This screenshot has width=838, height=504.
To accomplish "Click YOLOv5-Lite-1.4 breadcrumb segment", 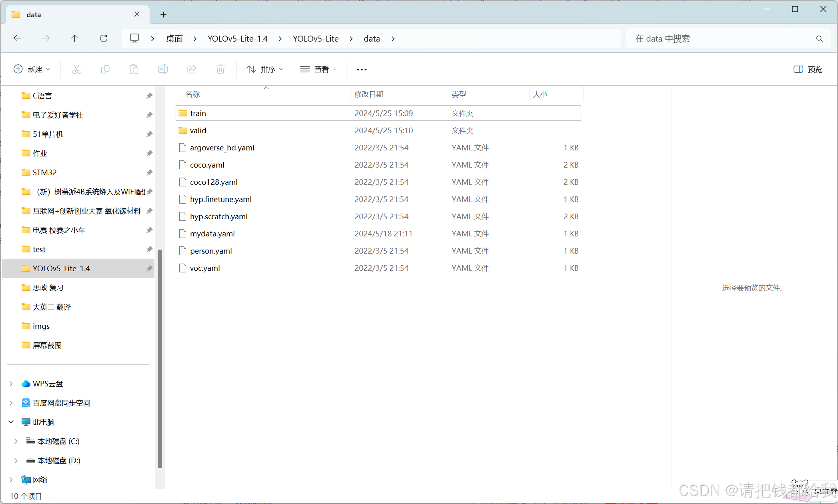I will [x=238, y=39].
